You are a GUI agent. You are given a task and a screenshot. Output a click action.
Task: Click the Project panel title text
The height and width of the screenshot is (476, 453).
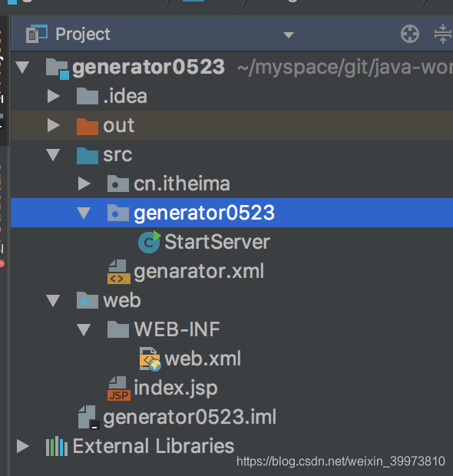(x=83, y=35)
